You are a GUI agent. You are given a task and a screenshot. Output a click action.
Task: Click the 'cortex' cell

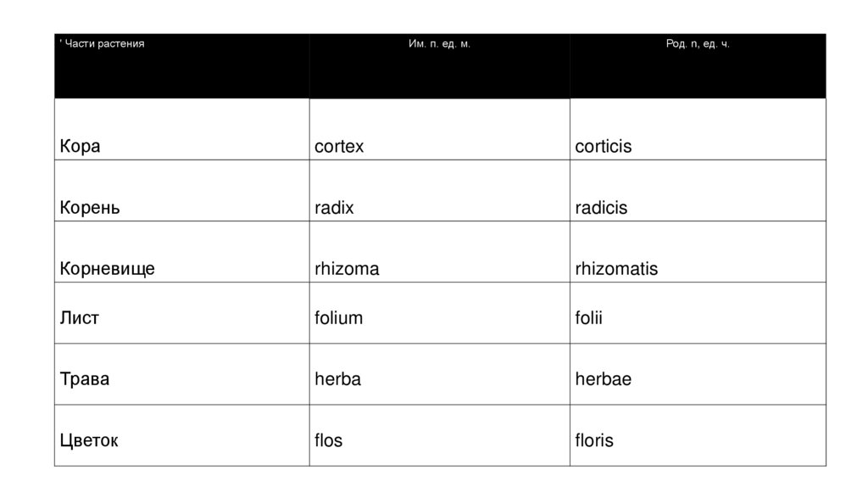[x=339, y=147]
